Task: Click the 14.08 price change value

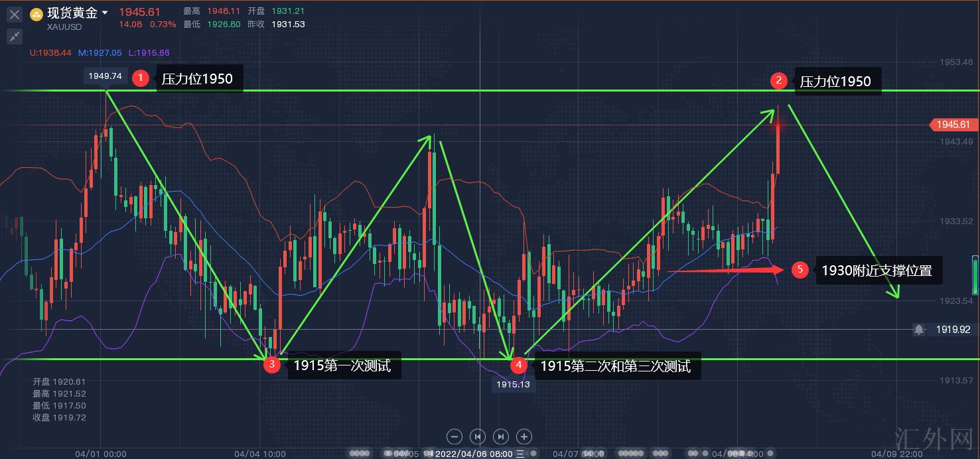Action: (129, 25)
